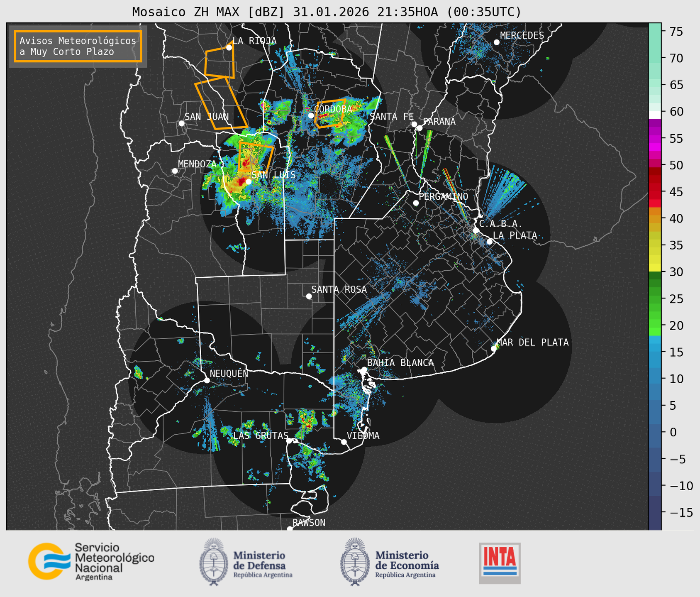The image size is (700, 597).
Task: Click the LA PLATA city label
Action: coord(515,235)
